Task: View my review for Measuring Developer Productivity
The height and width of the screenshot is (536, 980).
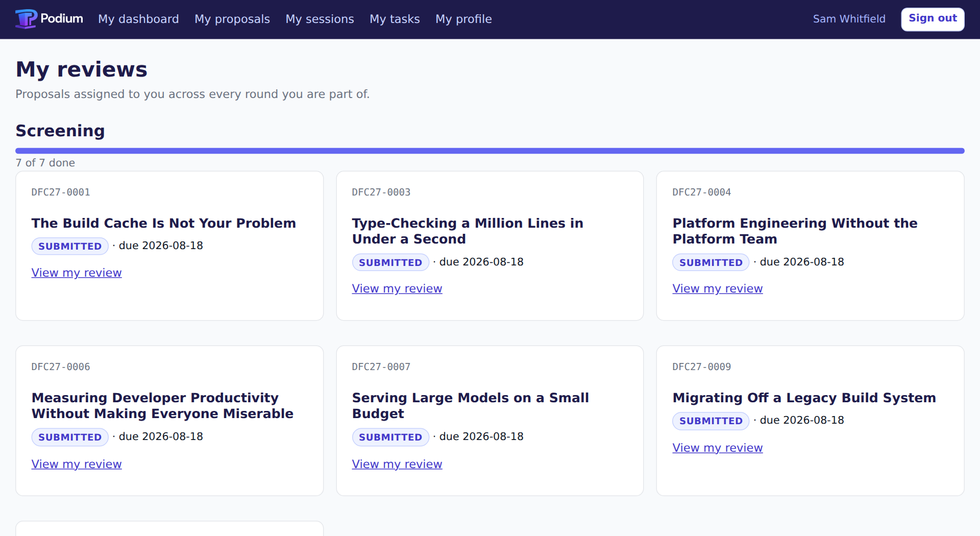Action: click(x=77, y=464)
